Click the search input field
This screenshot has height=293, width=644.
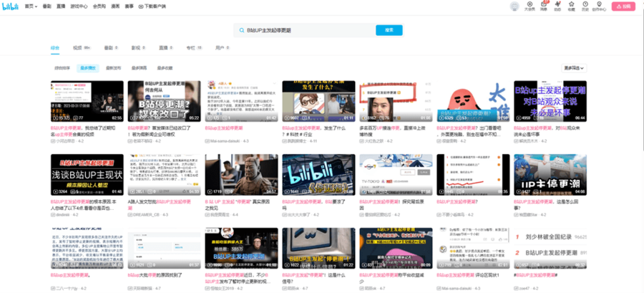pos(308,30)
